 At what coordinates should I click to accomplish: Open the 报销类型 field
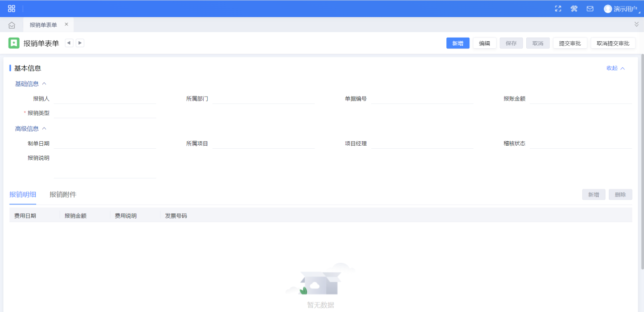tap(105, 113)
